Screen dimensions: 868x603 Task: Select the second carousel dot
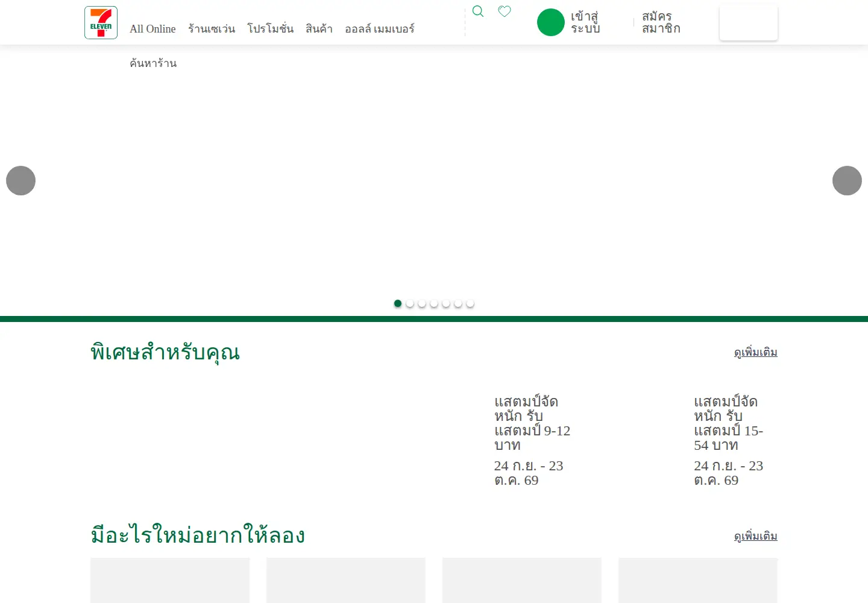pos(410,303)
